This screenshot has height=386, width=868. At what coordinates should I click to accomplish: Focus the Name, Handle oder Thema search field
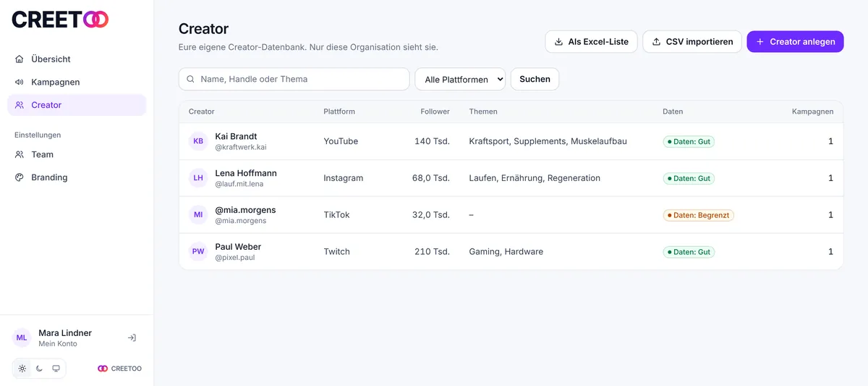(294, 79)
